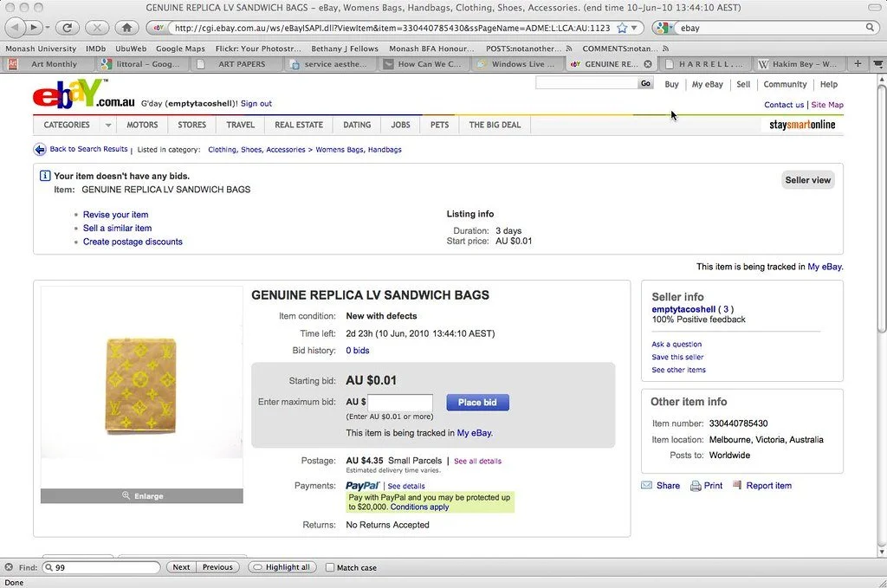Close the Find bar with the X icon
887x588 pixels.
point(9,567)
